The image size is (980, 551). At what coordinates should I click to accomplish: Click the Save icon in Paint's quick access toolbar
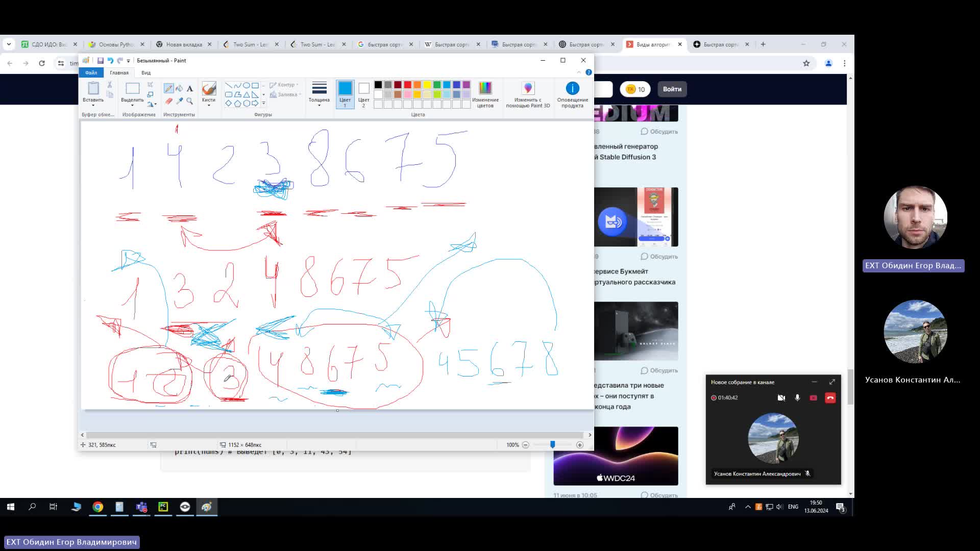click(101, 60)
